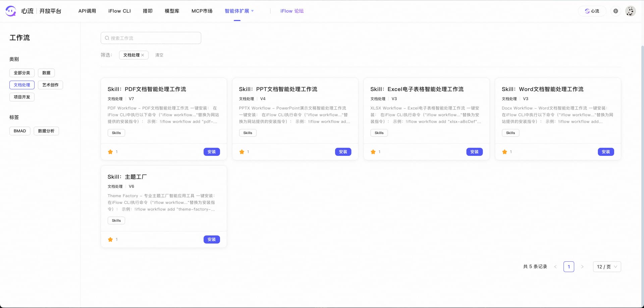Star the PPT文档智能处理工作流 card
Screen dimensions: 644x308
pos(242,152)
